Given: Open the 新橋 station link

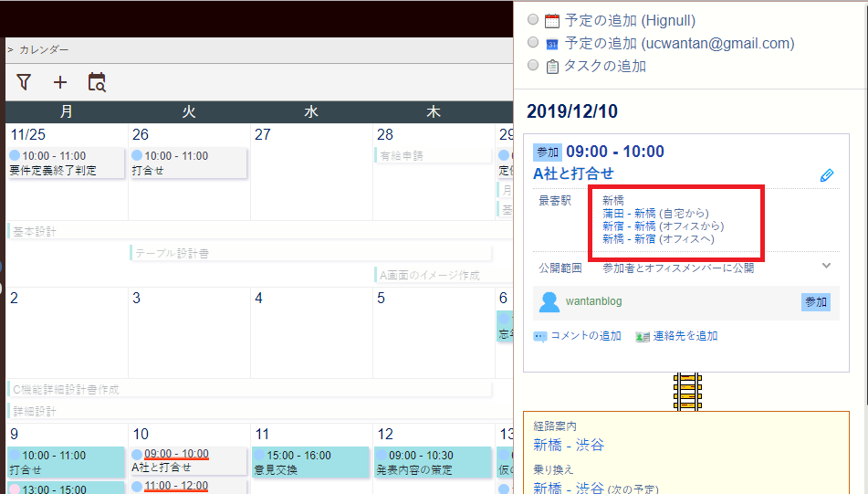Looking at the screenshot, I should point(612,200).
